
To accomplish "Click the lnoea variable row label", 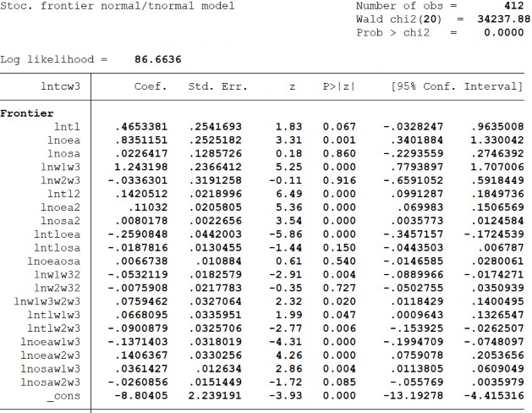I will point(63,140).
